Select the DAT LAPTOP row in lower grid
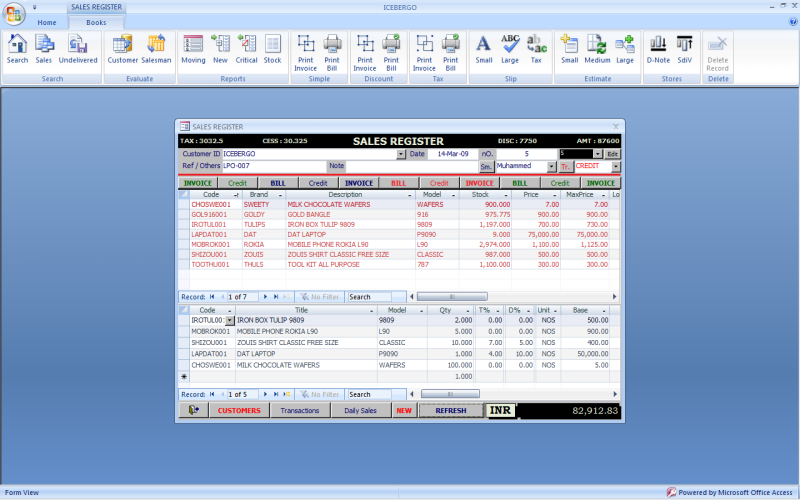Viewport: 800px width, 500px height. (399, 354)
